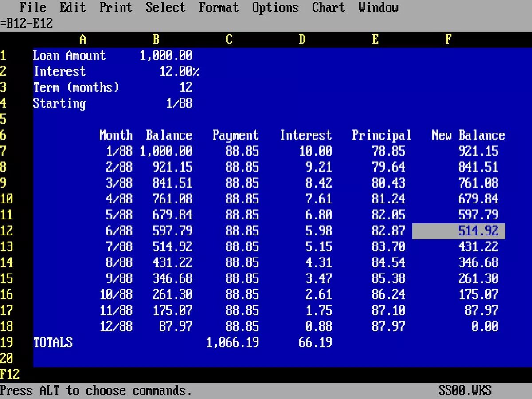Open the Edit menu
532x399 pixels.
point(72,7)
